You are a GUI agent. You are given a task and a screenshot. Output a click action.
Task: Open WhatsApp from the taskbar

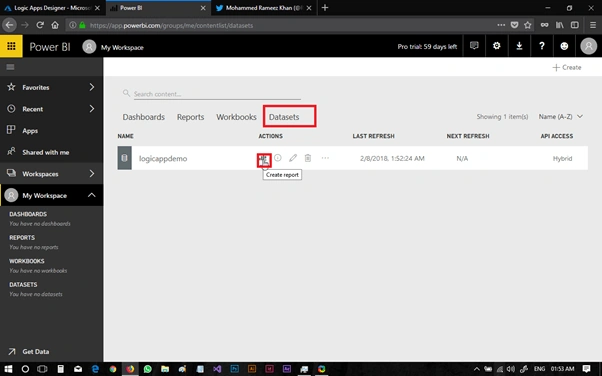point(147,369)
